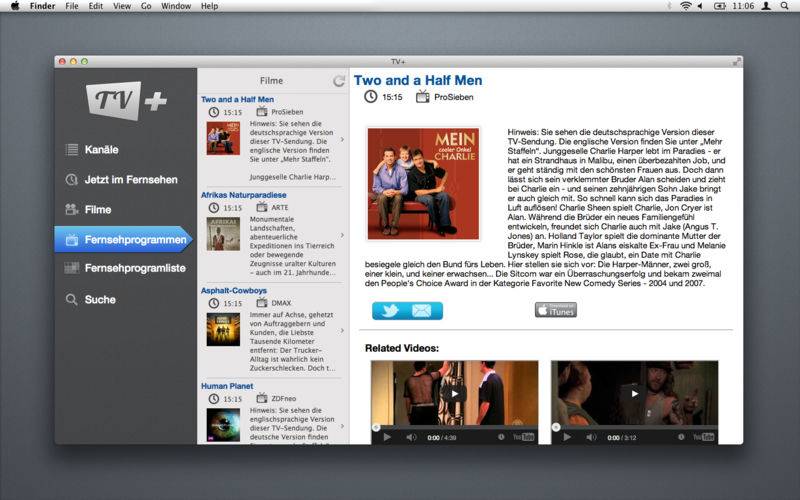Open the Finder menu
This screenshot has width=800, height=500.
pos(42,6)
